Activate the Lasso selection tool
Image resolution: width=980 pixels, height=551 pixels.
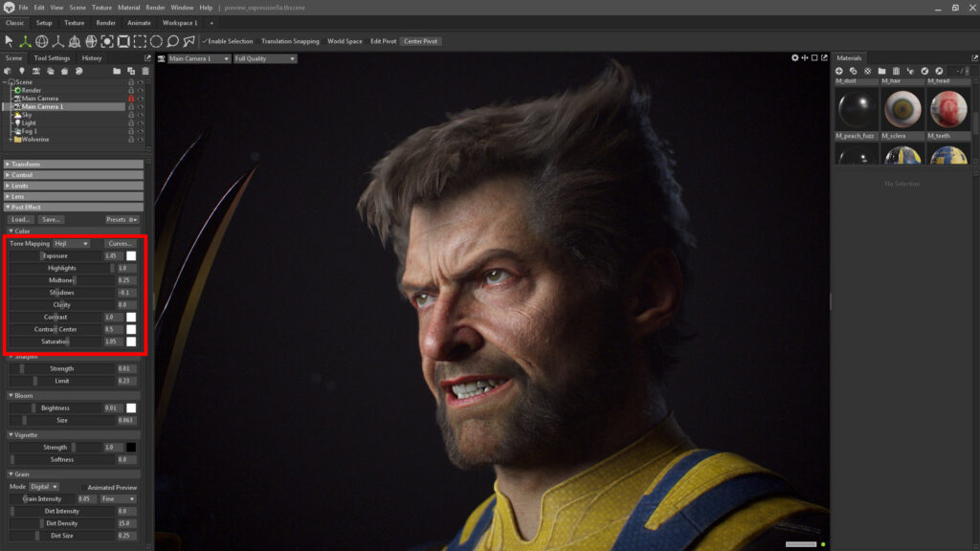(x=172, y=41)
